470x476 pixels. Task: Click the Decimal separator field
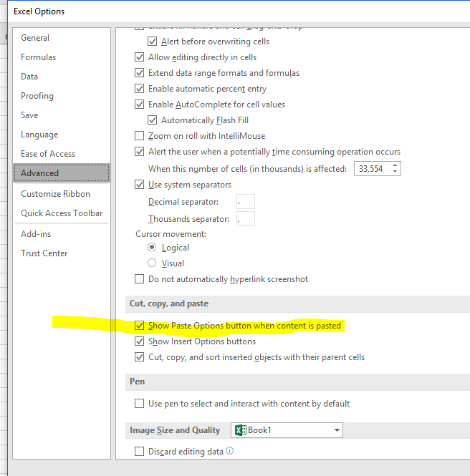click(x=246, y=202)
